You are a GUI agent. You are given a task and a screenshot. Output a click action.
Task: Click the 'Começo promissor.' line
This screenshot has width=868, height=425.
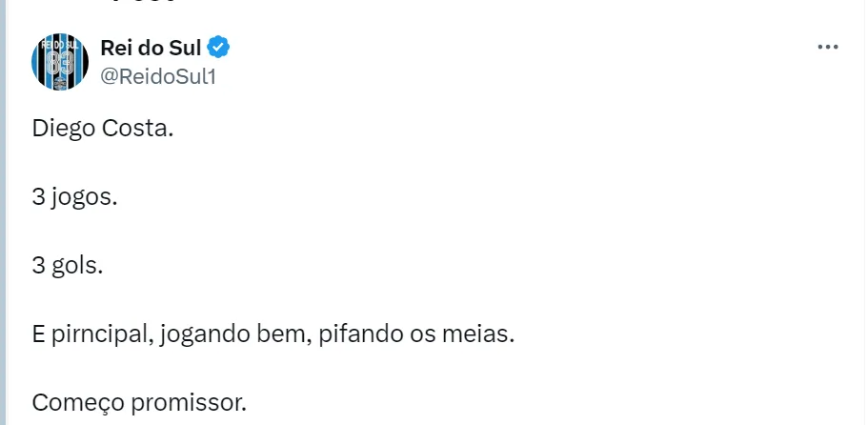tap(139, 402)
